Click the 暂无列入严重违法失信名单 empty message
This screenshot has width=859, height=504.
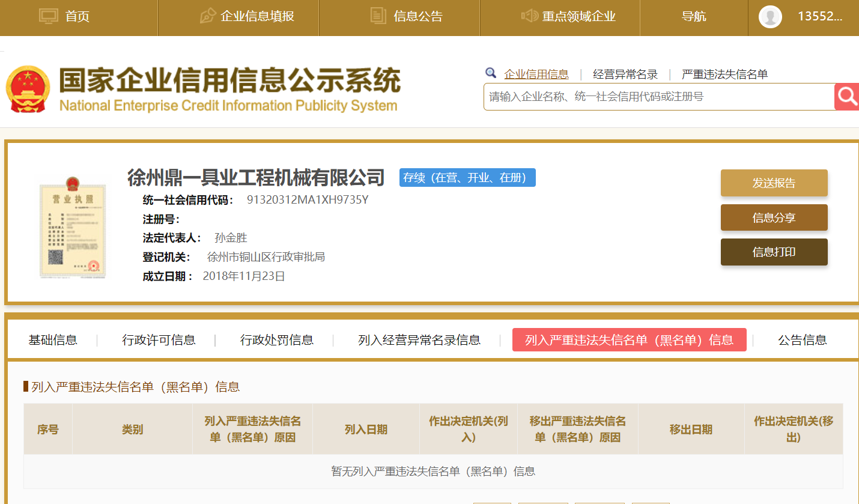433,472
